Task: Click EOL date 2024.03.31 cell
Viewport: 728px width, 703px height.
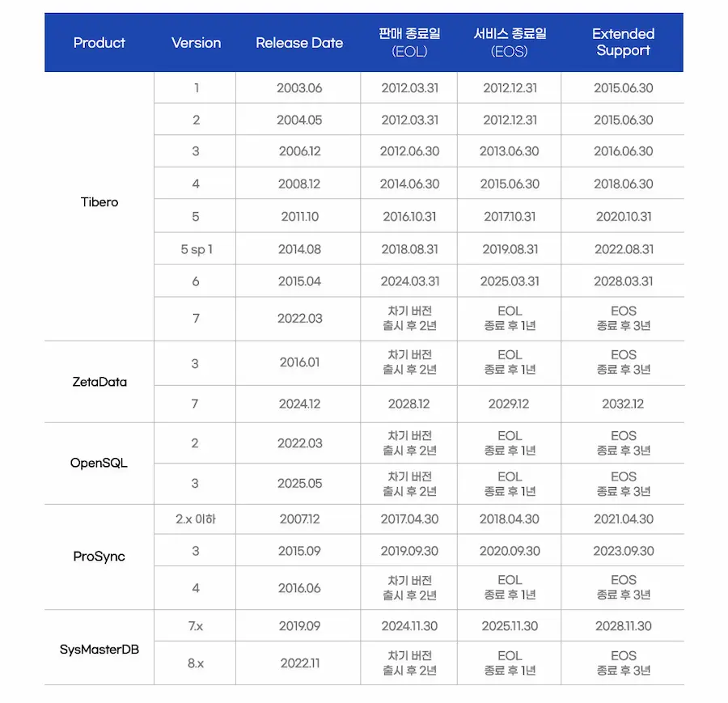Action: (409, 282)
